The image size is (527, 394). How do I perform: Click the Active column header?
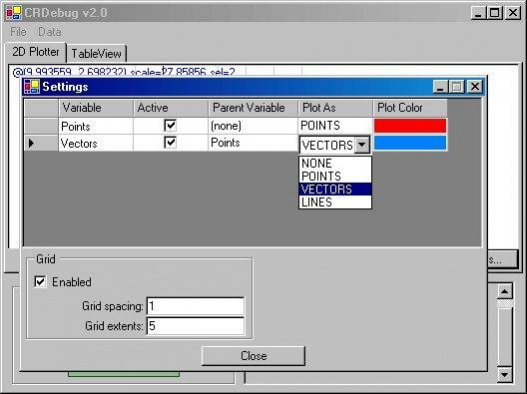(171, 108)
